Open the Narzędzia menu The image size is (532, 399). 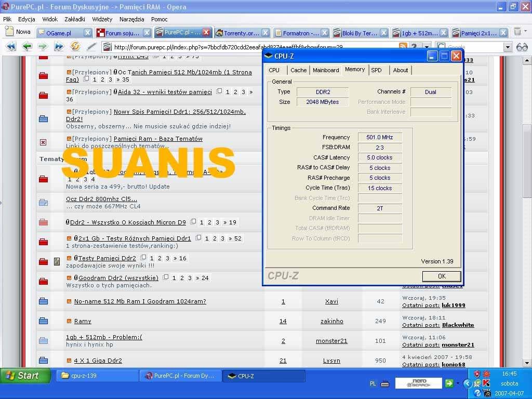[x=131, y=19]
